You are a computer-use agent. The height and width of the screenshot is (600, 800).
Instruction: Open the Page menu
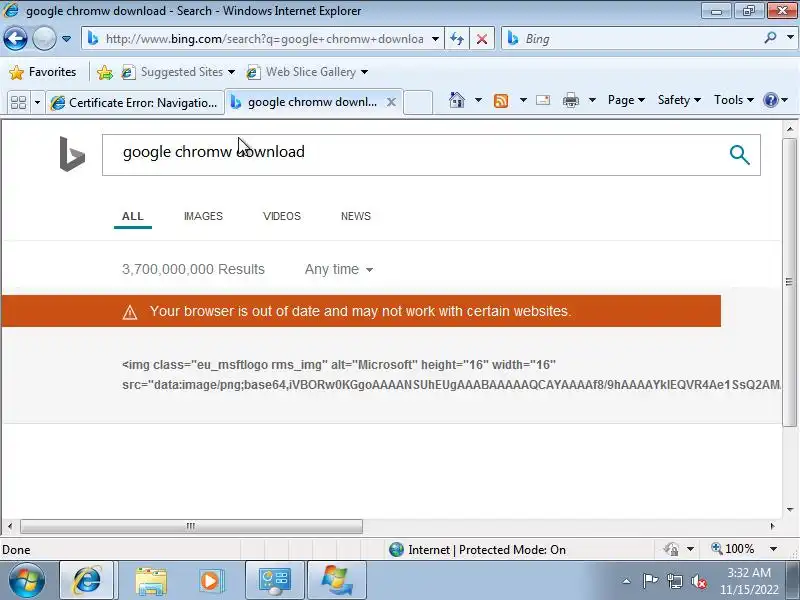click(626, 100)
